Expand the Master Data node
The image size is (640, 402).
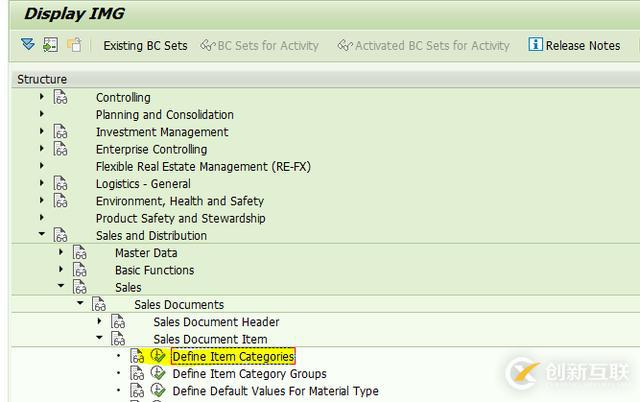click(61, 253)
